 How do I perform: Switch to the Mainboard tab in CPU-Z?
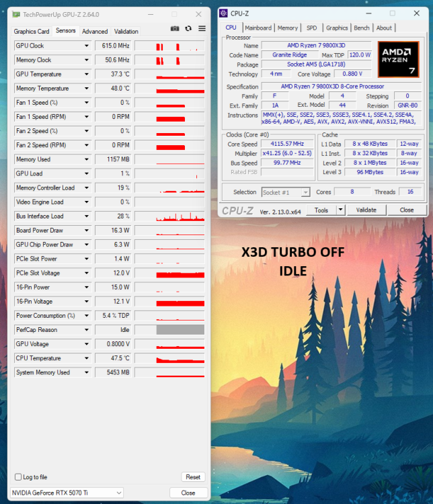258,28
